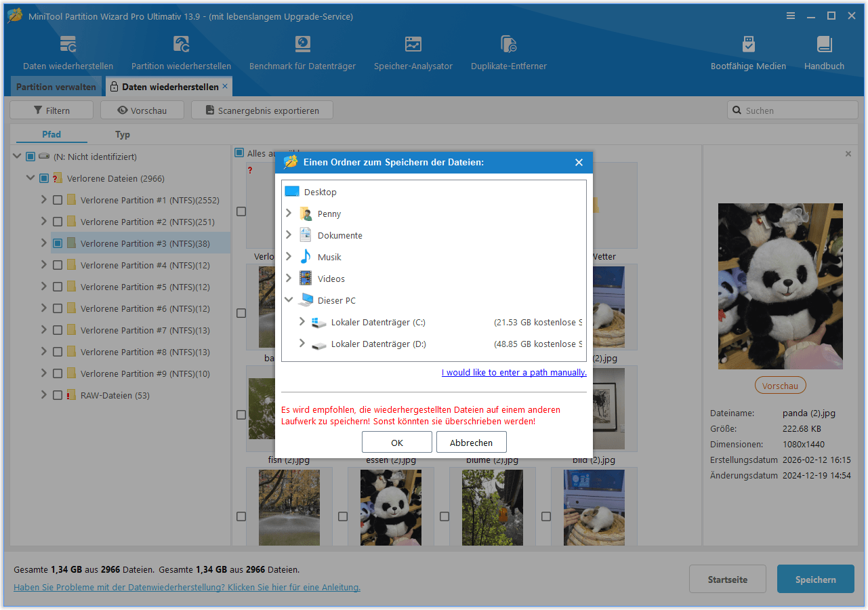
Task: Check Verlorene Partition #2 (NTFS)(251)
Action: click(57, 222)
